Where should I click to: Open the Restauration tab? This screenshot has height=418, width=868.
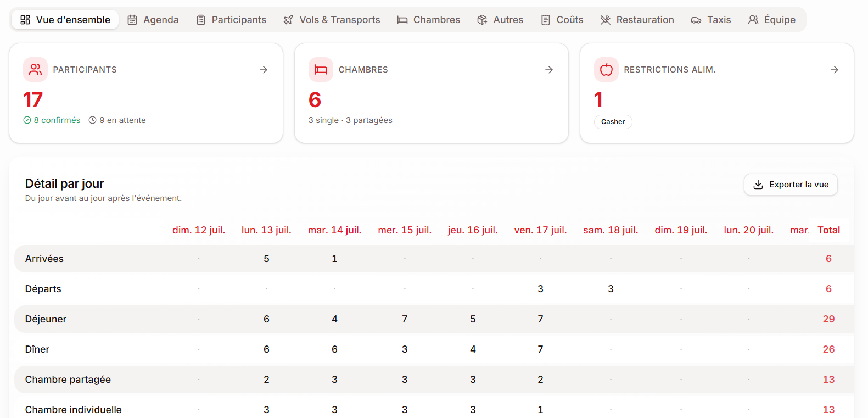tap(637, 20)
